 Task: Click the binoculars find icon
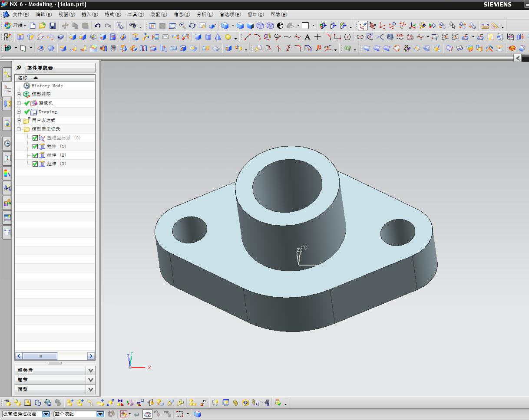133,26
